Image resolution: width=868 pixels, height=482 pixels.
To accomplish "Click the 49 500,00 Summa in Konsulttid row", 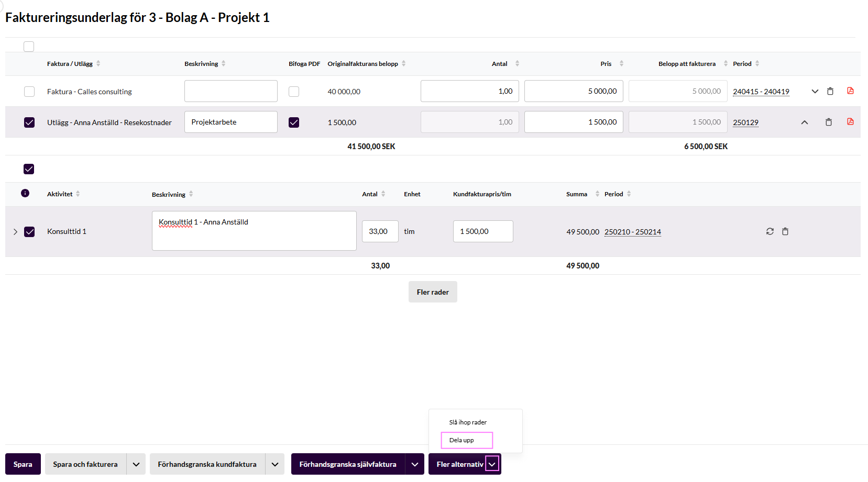I will click(x=583, y=232).
